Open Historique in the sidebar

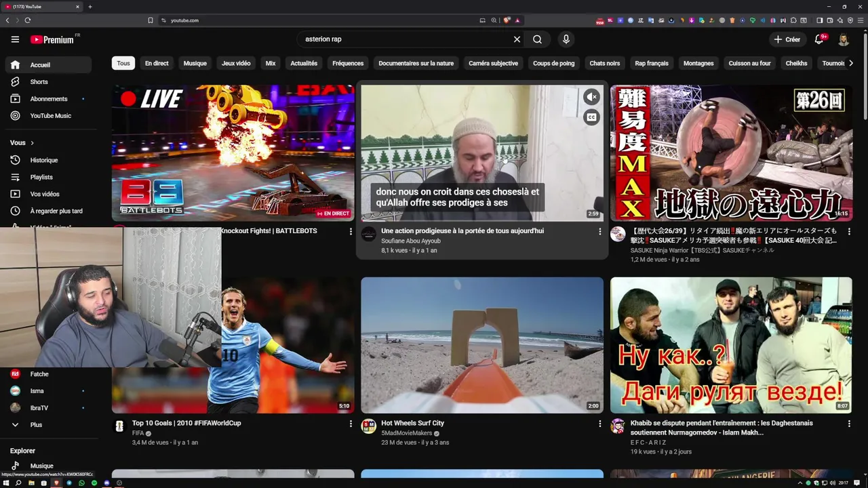[x=49, y=160]
